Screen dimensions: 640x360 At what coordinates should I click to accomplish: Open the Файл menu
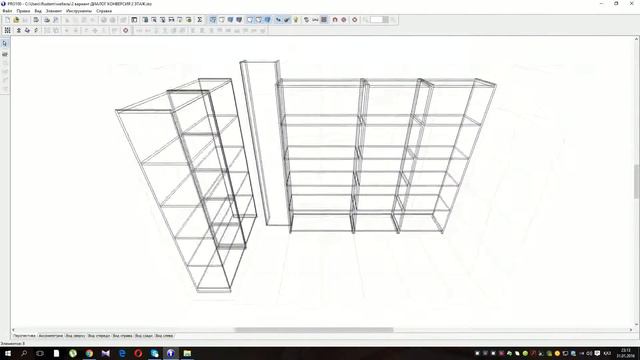pos(7,11)
